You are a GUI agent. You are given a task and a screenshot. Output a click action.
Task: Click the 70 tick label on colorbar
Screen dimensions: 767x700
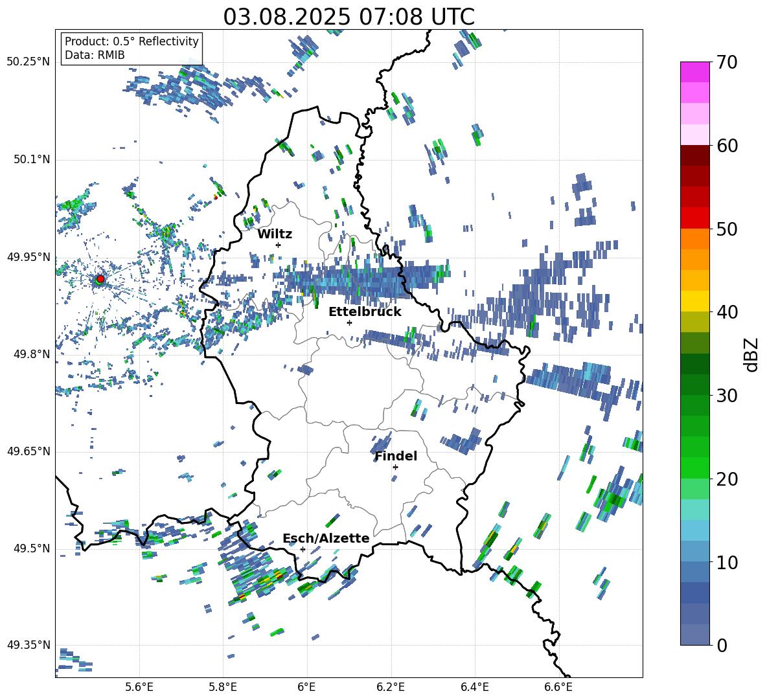pos(727,63)
